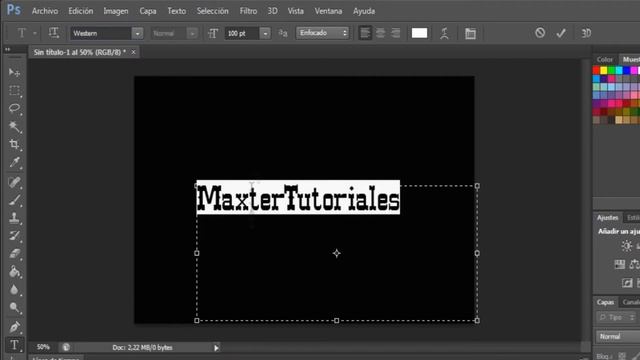Click the anti-aliasing icon in options bar

pyautogui.click(x=283, y=33)
